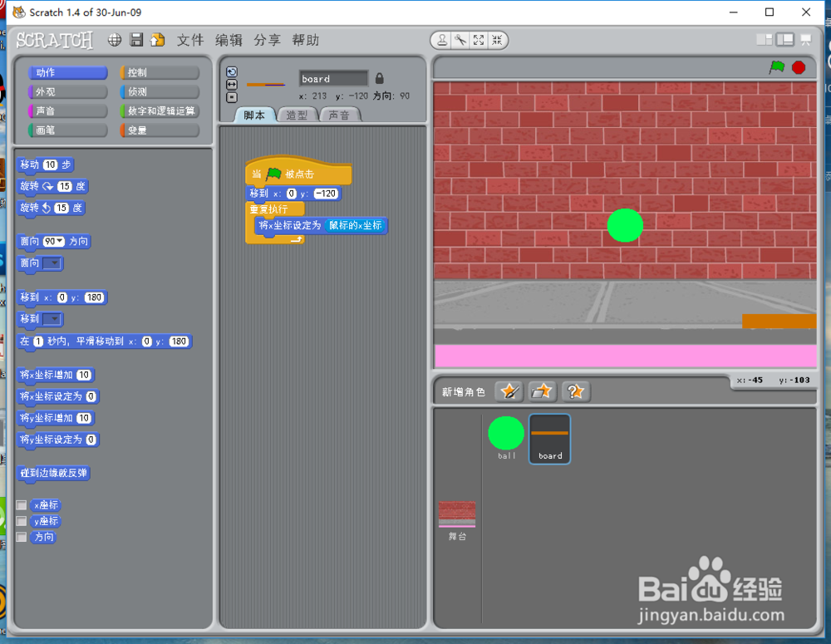Click the language globe icon
Screen dimensions: 831x644
(115, 40)
